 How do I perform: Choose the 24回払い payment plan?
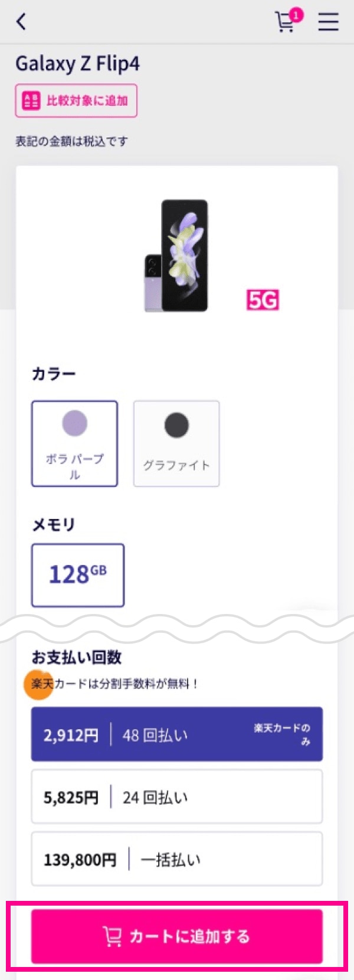177,797
